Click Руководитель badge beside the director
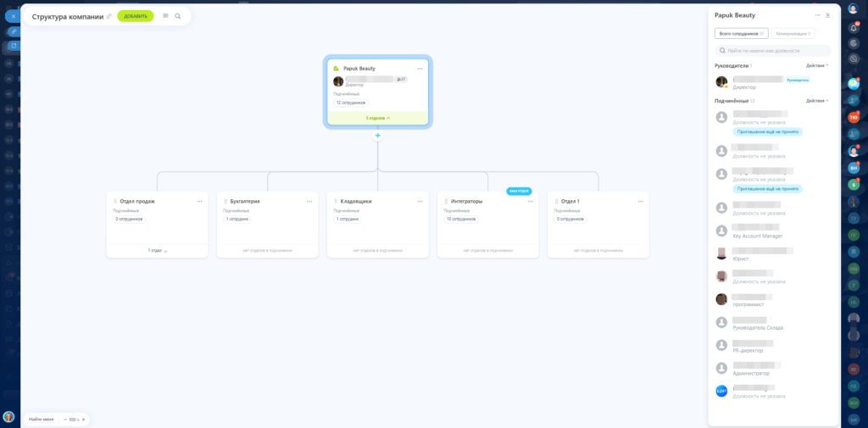This screenshot has height=428, width=868. 798,80
